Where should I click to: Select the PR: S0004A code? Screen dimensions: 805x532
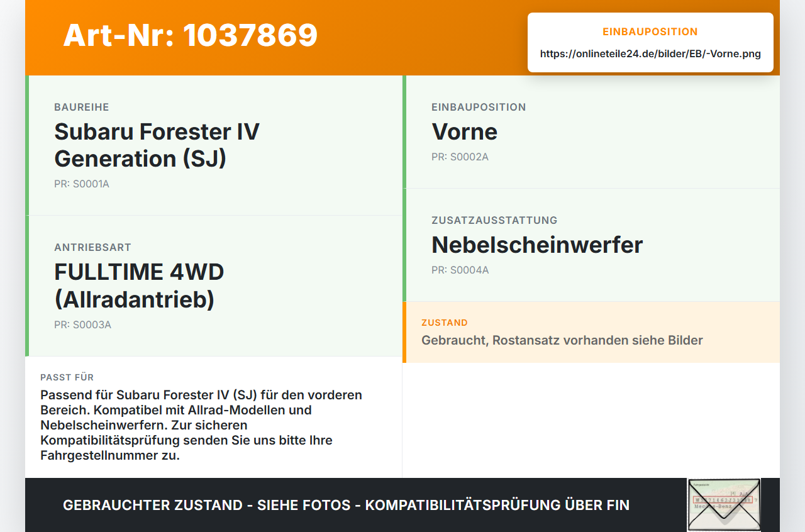[460, 270]
